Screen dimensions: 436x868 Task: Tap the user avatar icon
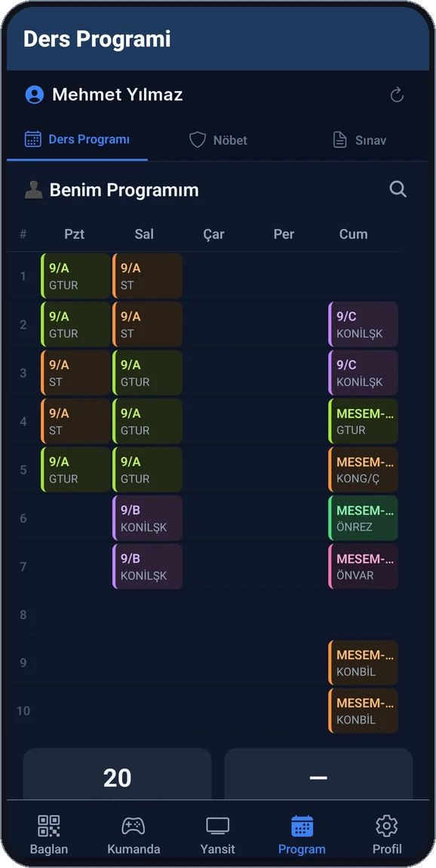tap(35, 95)
